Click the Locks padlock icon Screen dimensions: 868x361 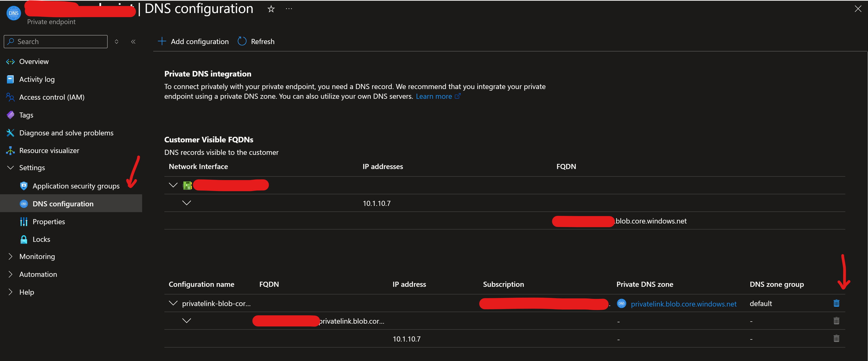[23, 239]
